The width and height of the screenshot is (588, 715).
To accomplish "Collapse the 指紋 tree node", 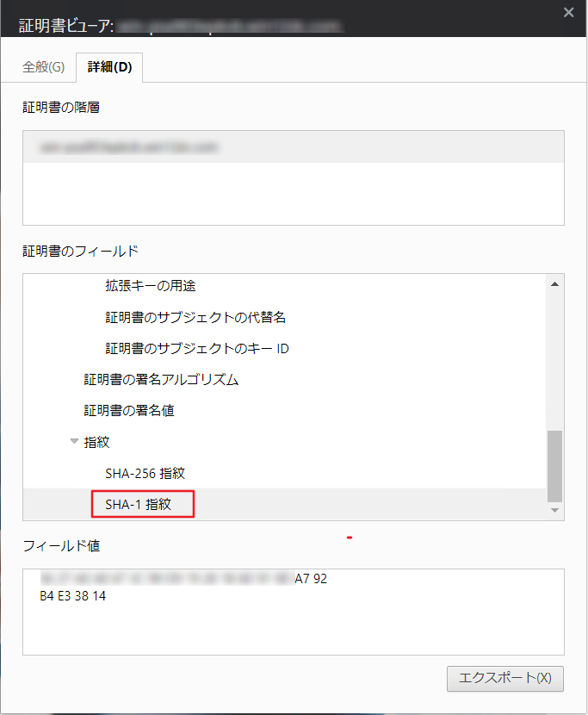I will coord(74,441).
